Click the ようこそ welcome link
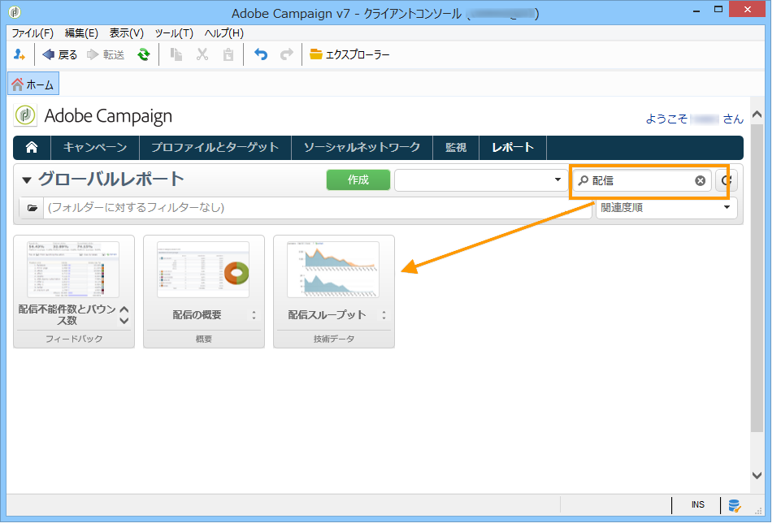 (694, 119)
